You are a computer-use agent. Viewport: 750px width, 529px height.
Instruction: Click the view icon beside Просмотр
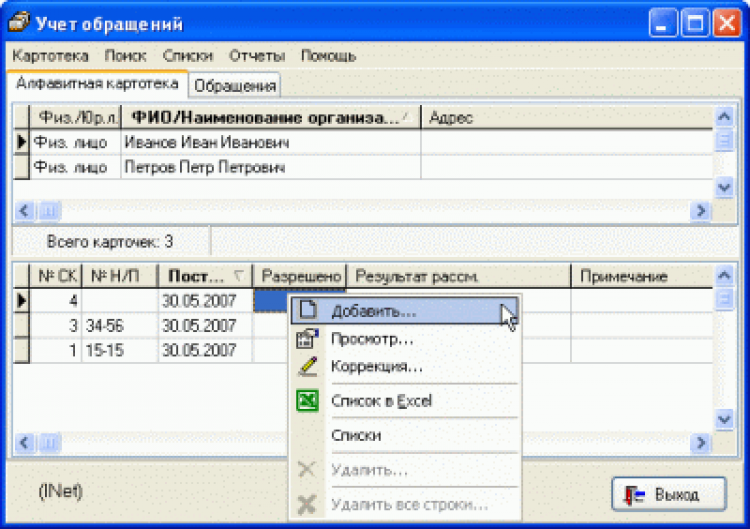(308, 339)
